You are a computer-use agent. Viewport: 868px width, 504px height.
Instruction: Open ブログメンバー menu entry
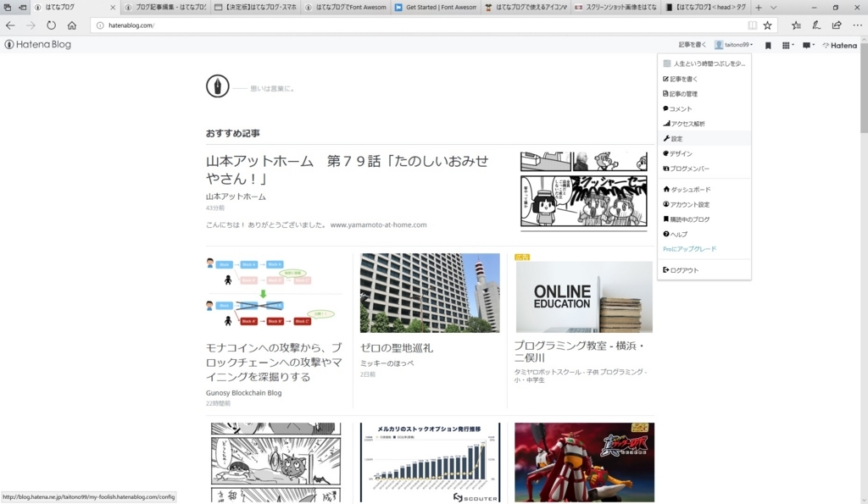click(x=704, y=169)
